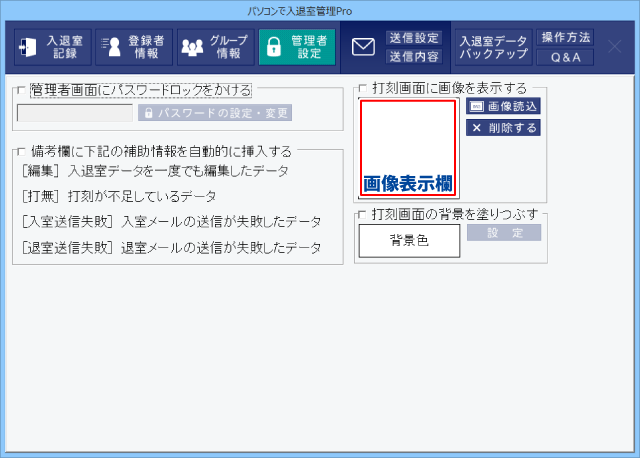Click パスワードの設定・変更 button
The width and height of the screenshot is (640, 458).
[215, 113]
